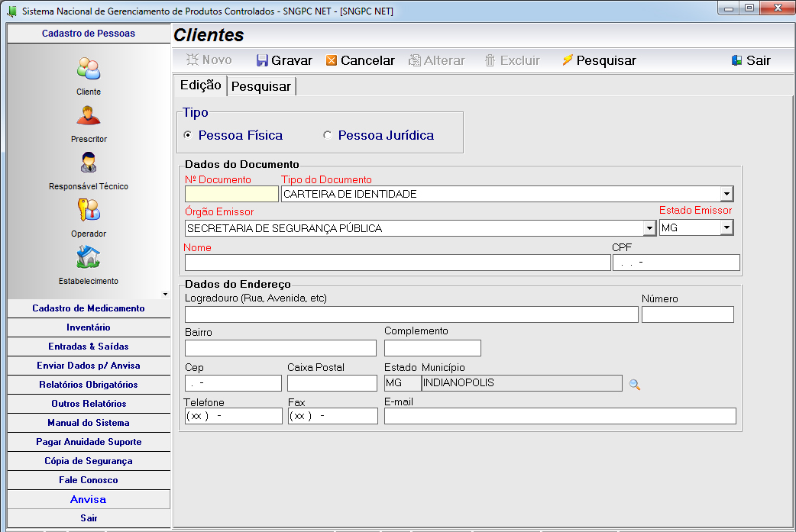The image size is (796, 532).
Task: Click the Estado MG address field
Action: tap(403, 383)
